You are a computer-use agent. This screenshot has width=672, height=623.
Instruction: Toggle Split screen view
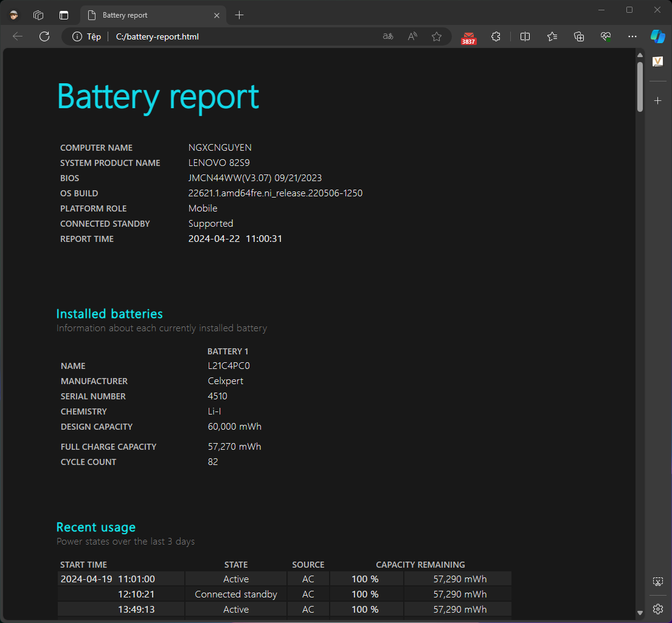pos(525,36)
